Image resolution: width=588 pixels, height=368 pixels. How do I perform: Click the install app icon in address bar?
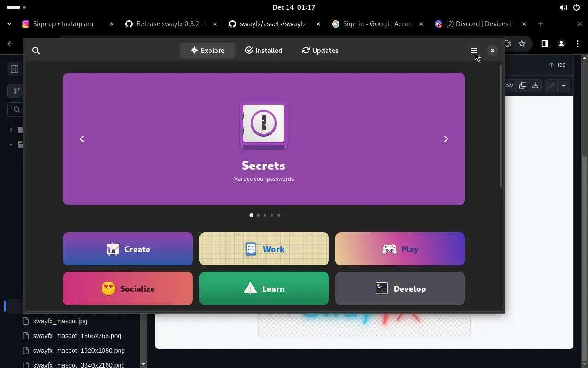pyautogui.click(x=508, y=44)
